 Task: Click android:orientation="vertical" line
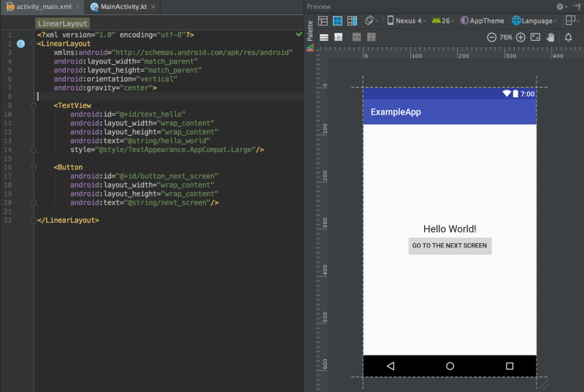pos(115,79)
